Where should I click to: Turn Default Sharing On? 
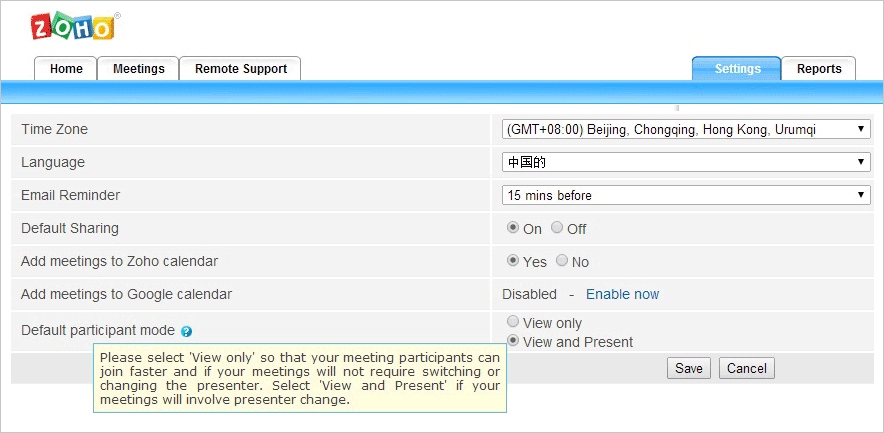coord(513,228)
